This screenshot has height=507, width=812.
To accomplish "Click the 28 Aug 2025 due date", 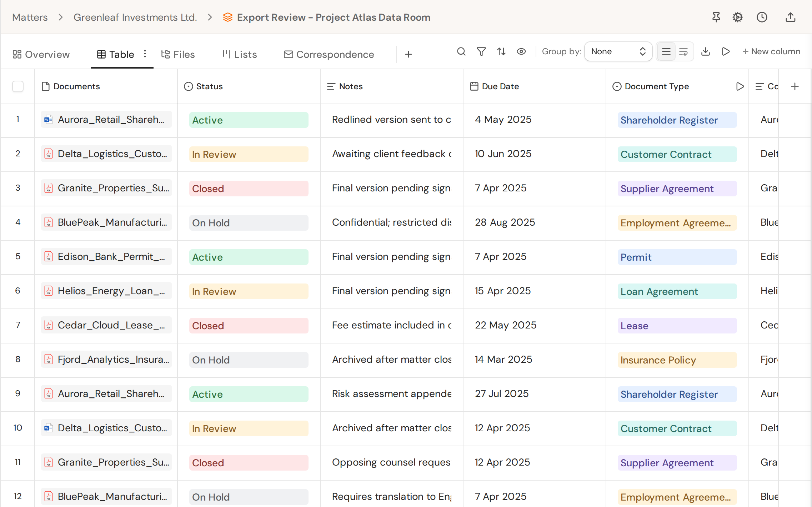I will (x=505, y=222).
